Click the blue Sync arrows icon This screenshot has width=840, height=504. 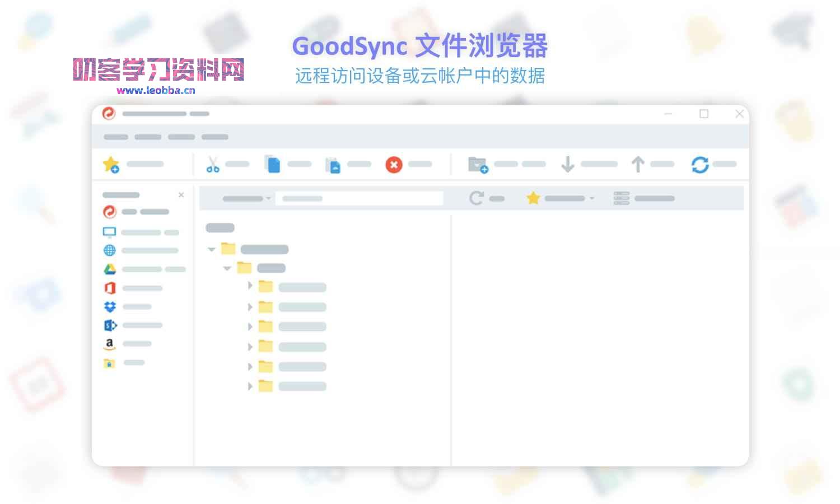pyautogui.click(x=700, y=165)
